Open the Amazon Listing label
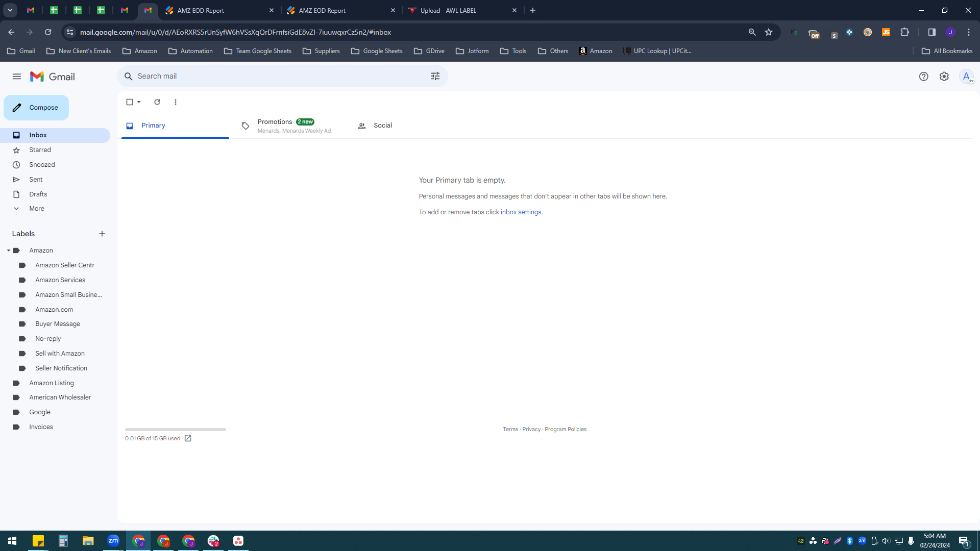This screenshot has width=980, height=551. 52,383
